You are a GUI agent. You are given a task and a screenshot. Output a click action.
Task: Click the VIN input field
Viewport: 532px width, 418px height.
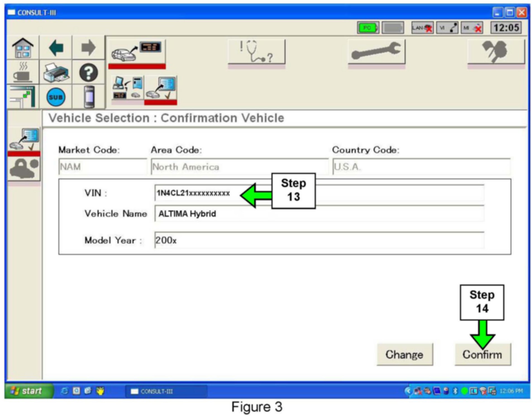pos(319,193)
